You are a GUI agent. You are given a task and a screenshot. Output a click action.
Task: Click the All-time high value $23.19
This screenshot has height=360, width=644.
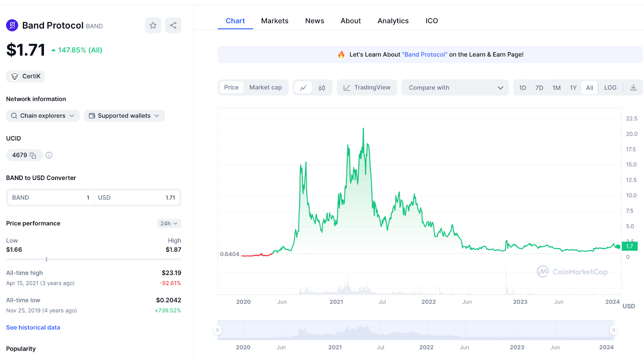171,273
